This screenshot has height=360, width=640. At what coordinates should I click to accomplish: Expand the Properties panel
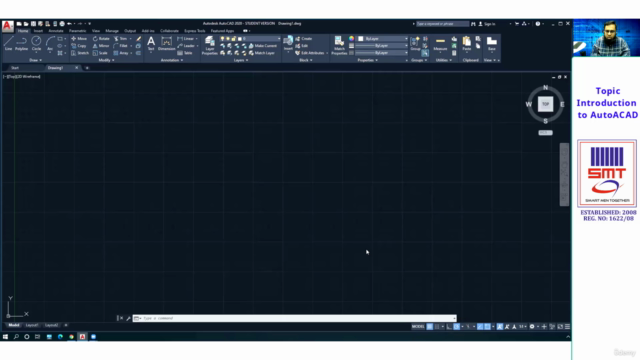point(367,60)
